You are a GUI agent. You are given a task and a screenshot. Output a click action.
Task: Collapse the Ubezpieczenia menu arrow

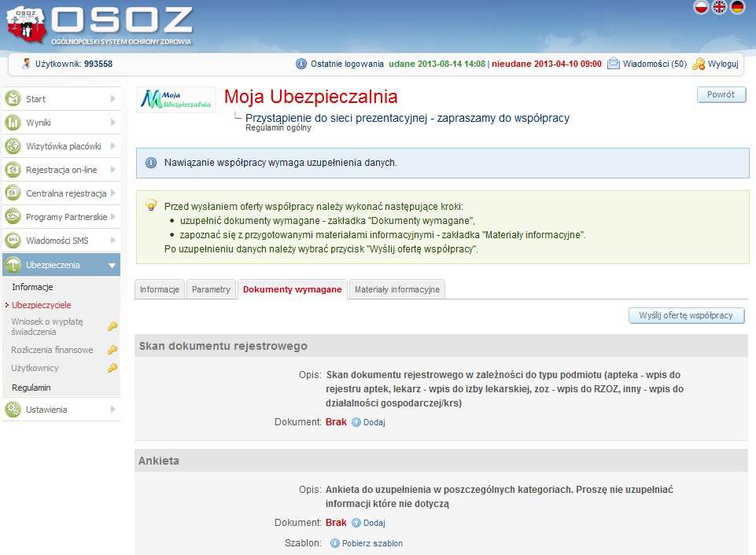[x=112, y=266]
